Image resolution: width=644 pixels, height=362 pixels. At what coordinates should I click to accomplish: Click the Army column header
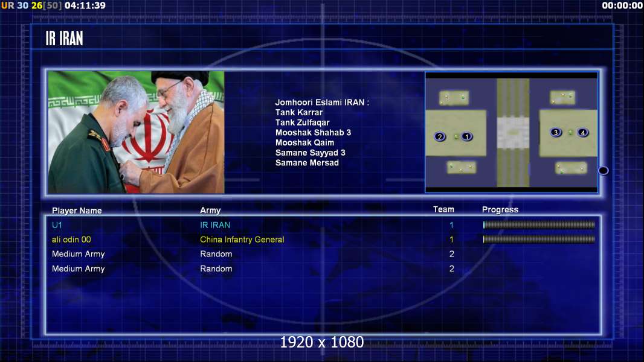[210, 211]
